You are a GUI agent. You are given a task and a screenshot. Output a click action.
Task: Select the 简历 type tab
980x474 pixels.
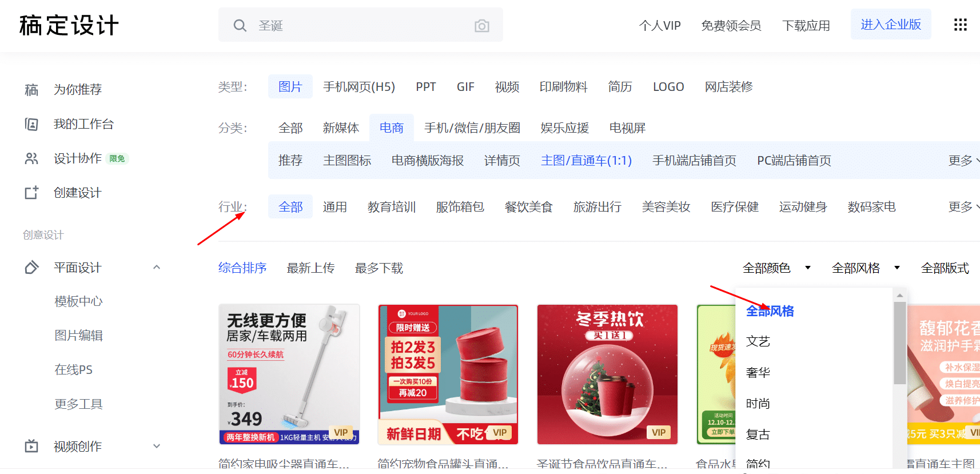(x=620, y=87)
